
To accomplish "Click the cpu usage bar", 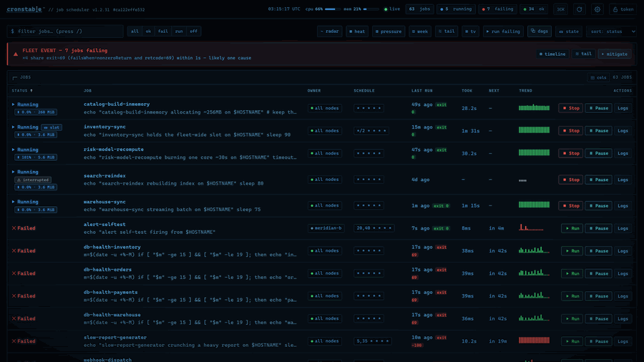I will 332,9.
